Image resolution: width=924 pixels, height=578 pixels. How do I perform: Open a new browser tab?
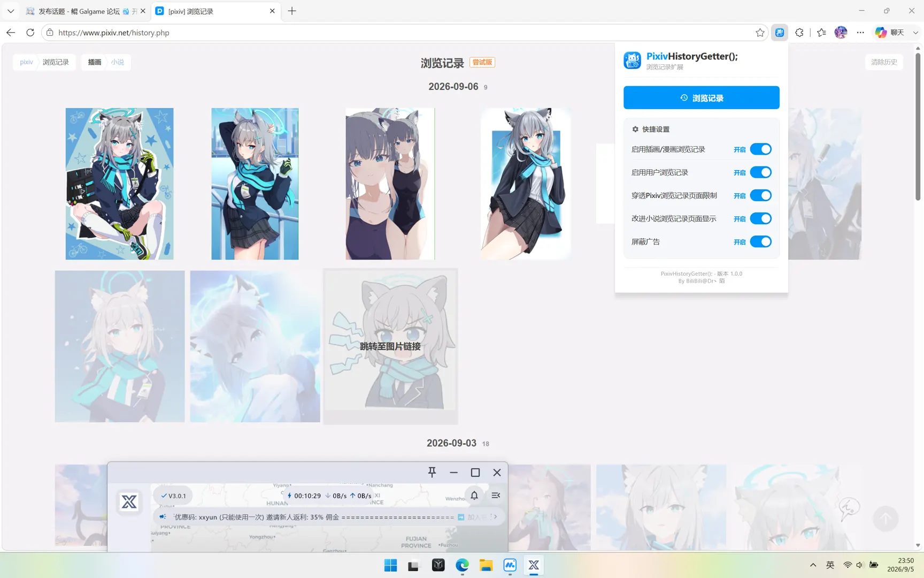[292, 11]
